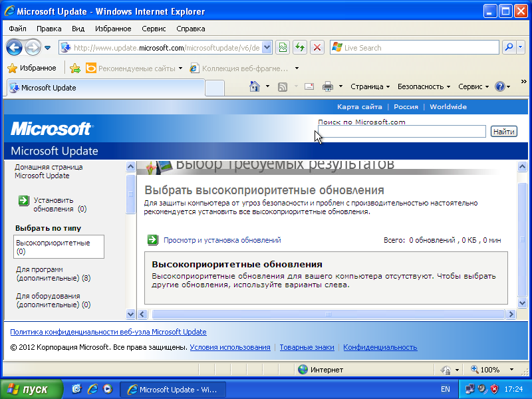Open the Избранное menu in the menu bar
532x399 pixels.
click(x=113, y=29)
